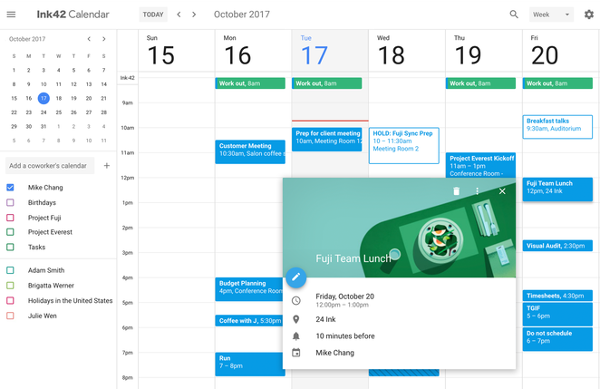This screenshot has width=600, height=389.
Task: Click plus icon to add coworker's calendar
Action: 107,166
